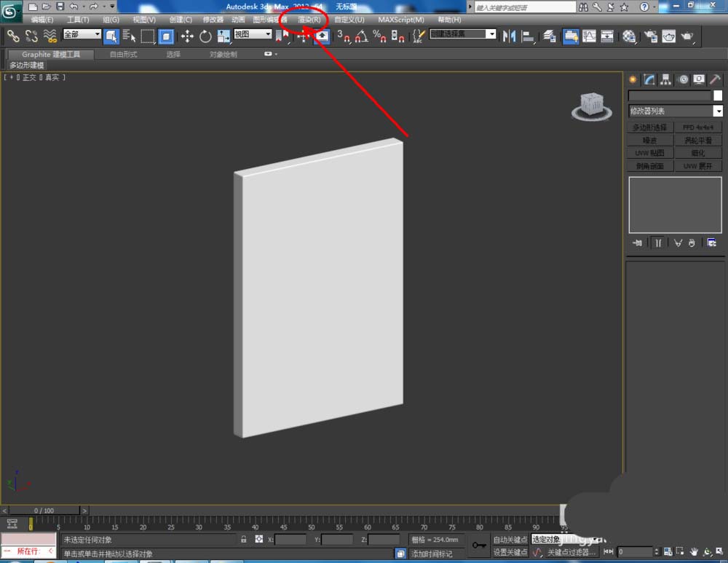Open the Material Editor

629,36
